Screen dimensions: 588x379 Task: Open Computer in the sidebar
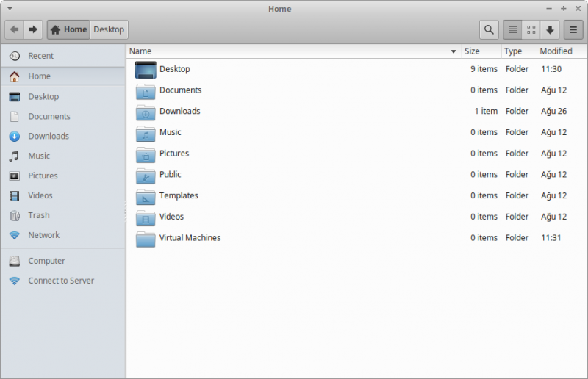[x=62, y=261]
